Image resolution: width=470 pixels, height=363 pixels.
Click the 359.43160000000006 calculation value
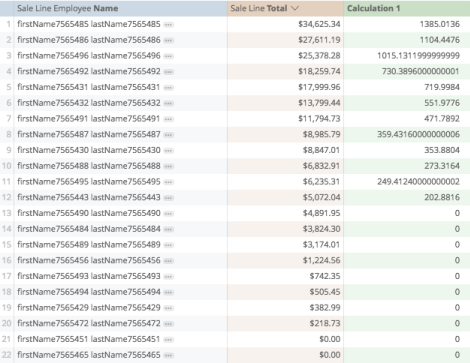coord(418,134)
